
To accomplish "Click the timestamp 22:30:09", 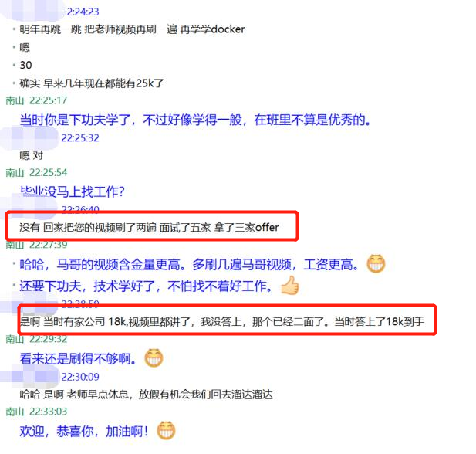I will tap(80, 377).
